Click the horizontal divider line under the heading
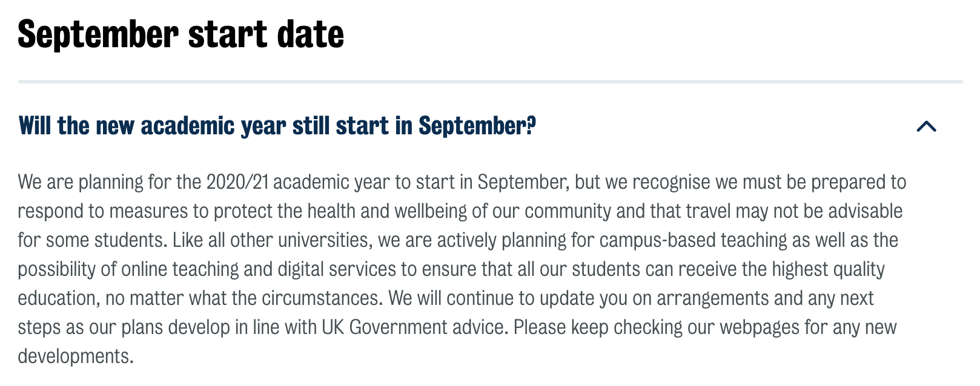Screen dimensions: 980x386 pyautogui.click(x=490, y=81)
